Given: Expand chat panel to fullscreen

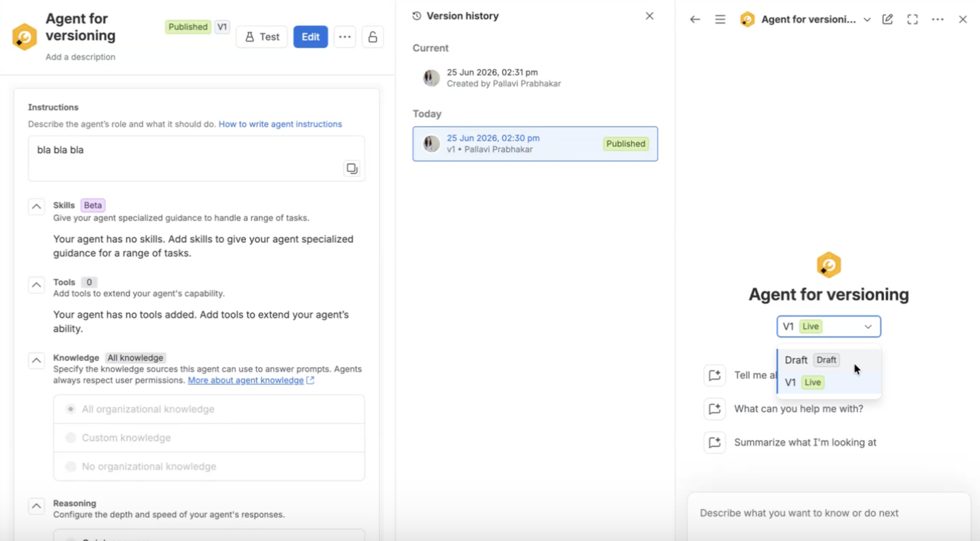Looking at the screenshot, I should tap(912, 20).
